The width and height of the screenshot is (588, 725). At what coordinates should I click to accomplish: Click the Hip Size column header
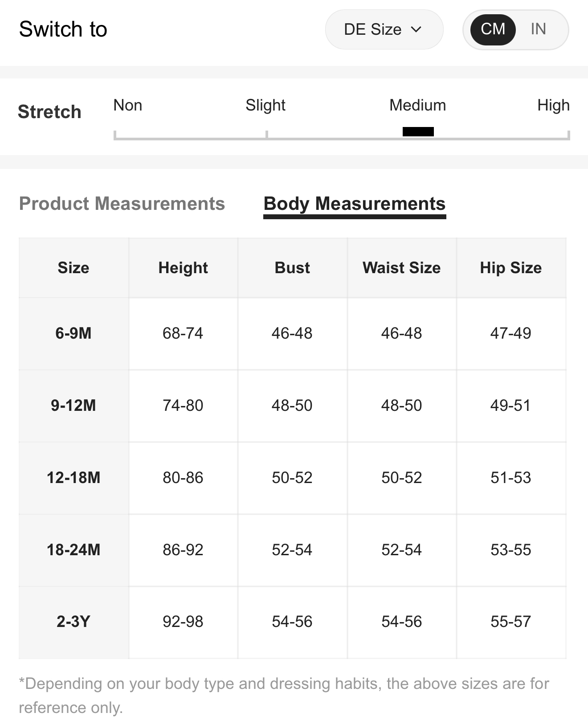click(x=511, y=268)
